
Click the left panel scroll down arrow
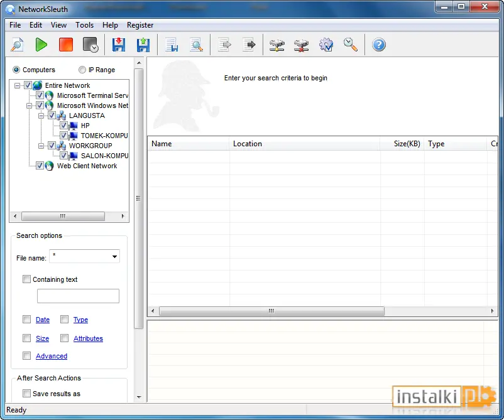(x=139, y=397)
